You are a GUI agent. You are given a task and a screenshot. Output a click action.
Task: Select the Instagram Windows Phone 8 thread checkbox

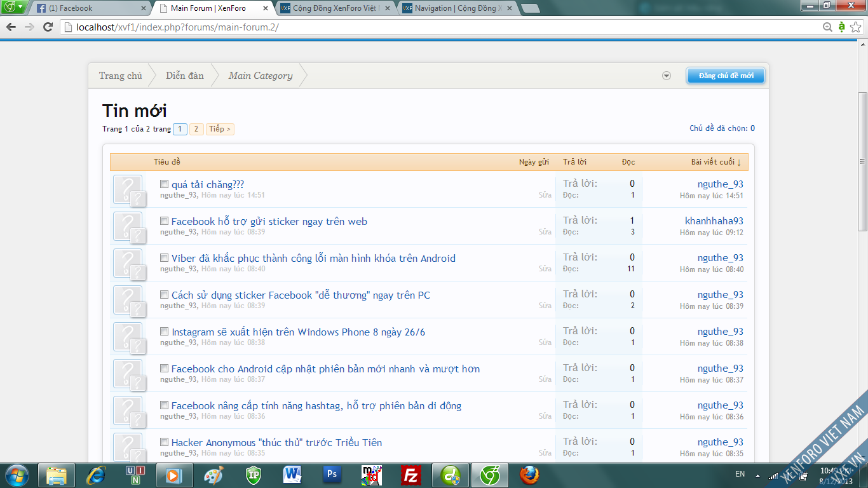(x=164, y=332)
